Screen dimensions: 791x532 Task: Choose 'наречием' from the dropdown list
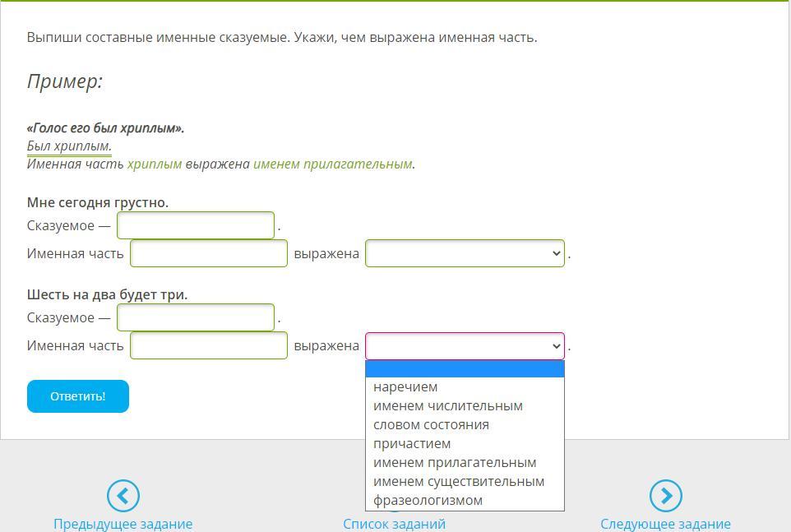[465, 386]
